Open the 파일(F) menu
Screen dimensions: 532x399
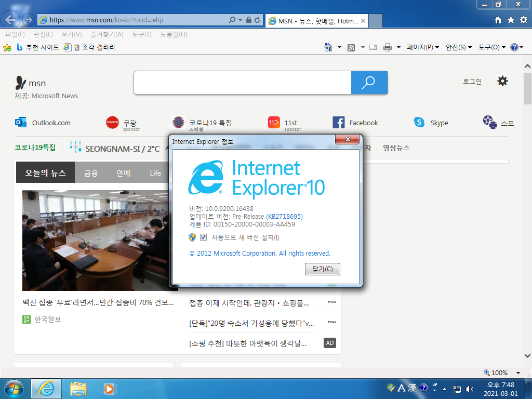coord(15,34)
